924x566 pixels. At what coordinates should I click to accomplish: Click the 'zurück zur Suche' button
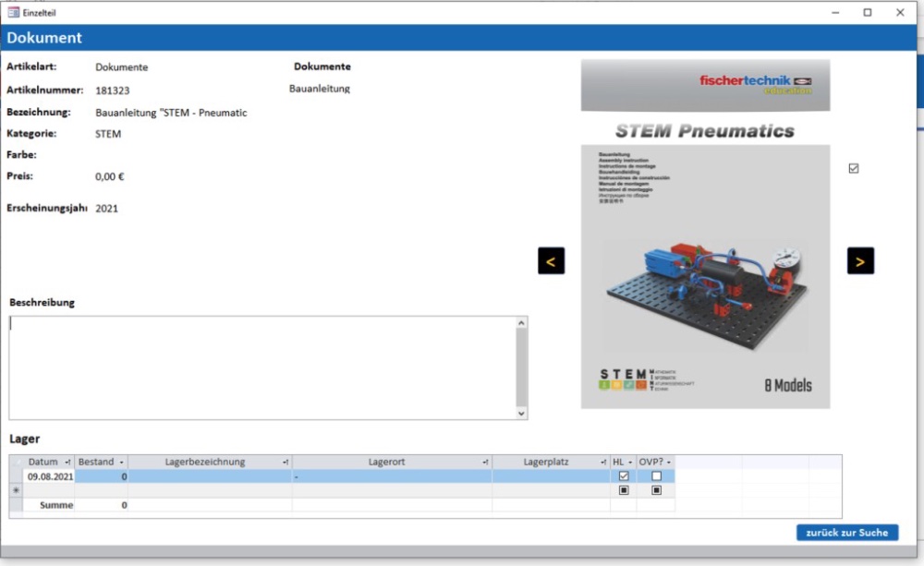pos(846,533)
